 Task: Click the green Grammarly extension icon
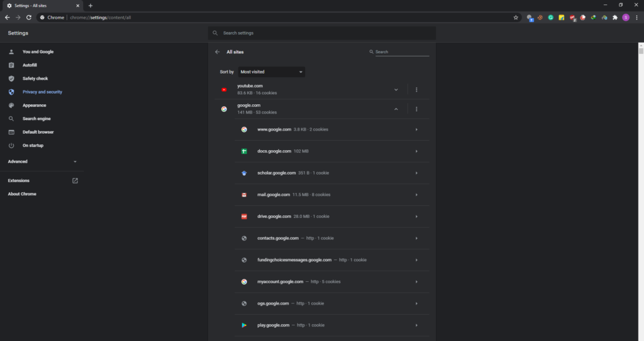click(x=551, y=18)
